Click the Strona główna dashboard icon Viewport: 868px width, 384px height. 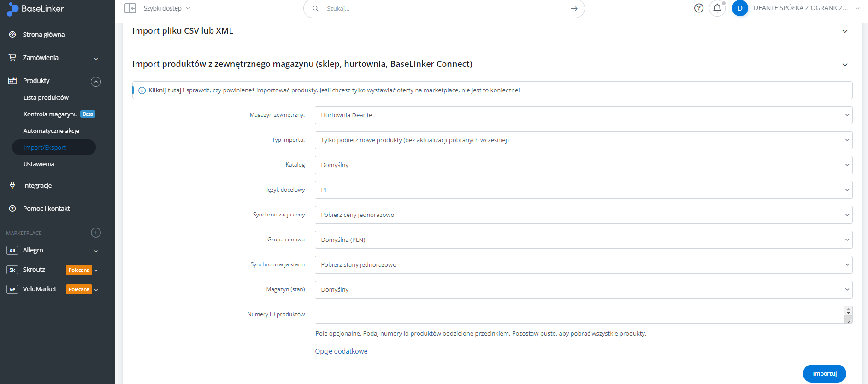coord(12,35)
